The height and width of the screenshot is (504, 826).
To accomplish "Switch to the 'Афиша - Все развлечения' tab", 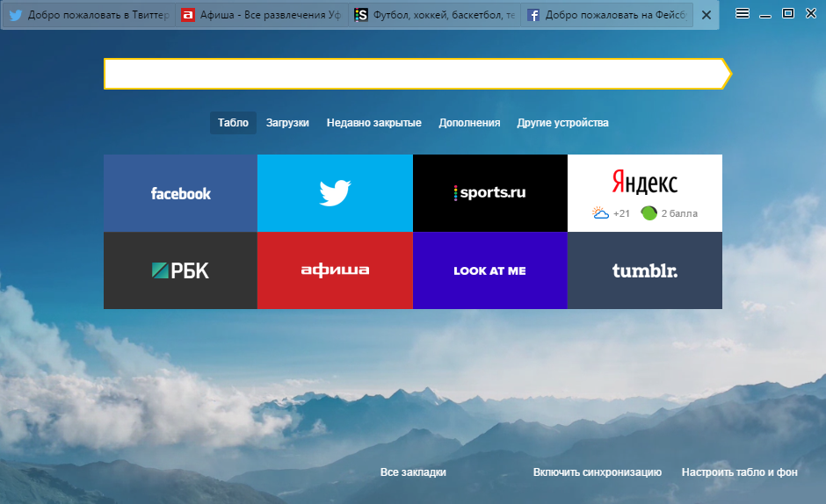I will (261, 15).
